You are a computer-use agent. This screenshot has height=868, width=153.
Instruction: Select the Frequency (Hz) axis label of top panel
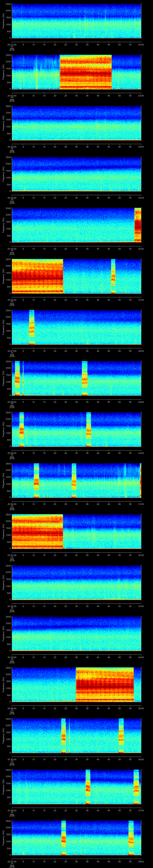[3, 21]
